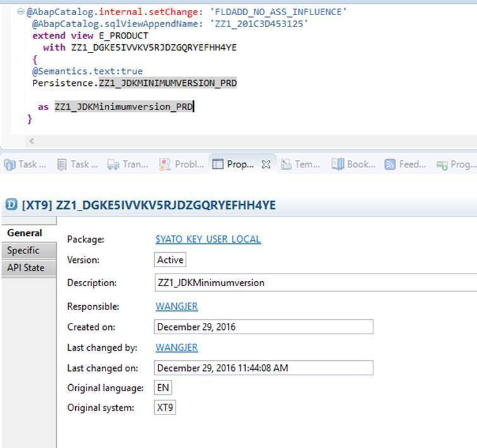
Task: Click the highlighted ZZ1_JDKMINIMUMVERSION_PRD field name
Action: pos(167,83)
